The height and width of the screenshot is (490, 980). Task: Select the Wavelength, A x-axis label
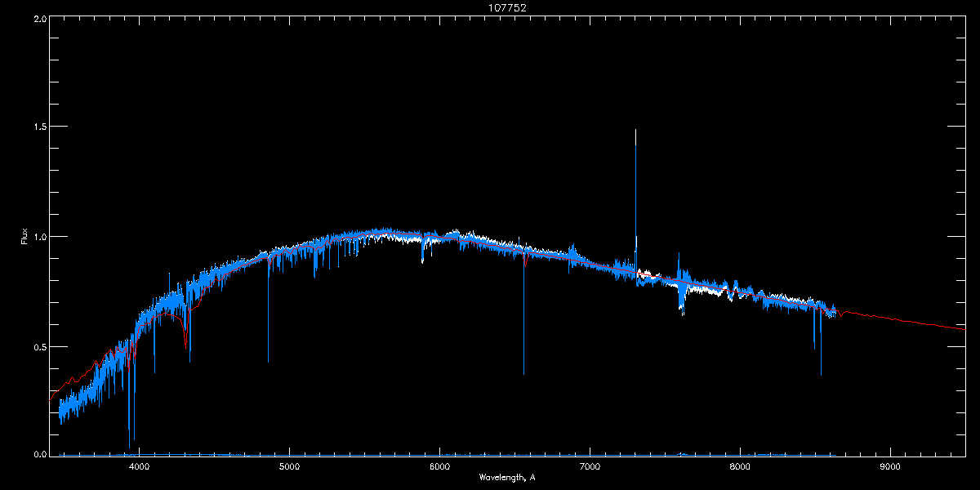tap(507, 478)
